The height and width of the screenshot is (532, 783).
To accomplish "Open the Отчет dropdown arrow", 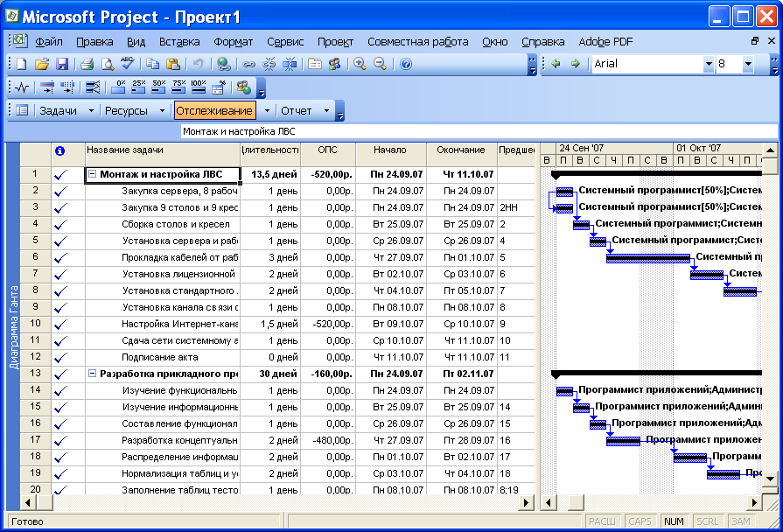I will (x=326, y=111).
